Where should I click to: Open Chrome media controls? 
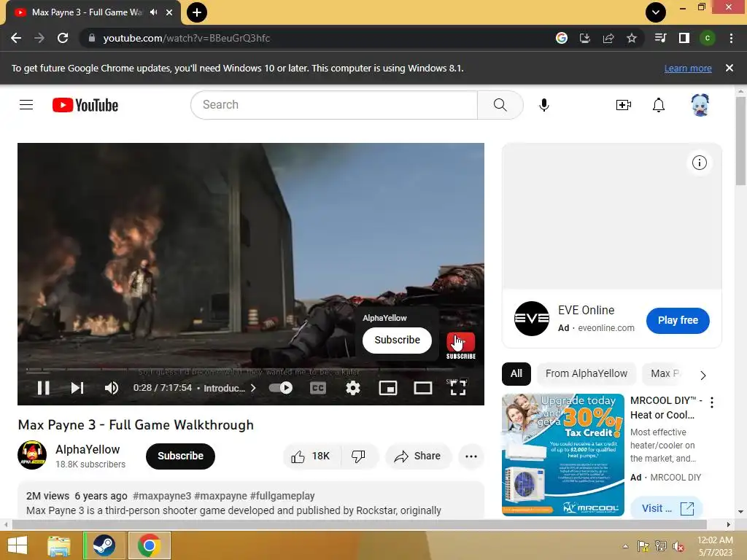[661, 38]
